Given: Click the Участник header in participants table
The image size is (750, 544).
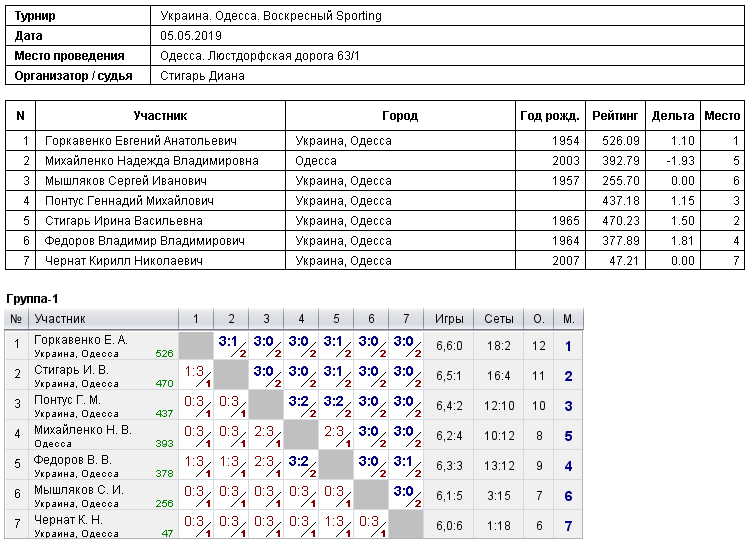Looking at the screenshot, I should coord(160,116).
